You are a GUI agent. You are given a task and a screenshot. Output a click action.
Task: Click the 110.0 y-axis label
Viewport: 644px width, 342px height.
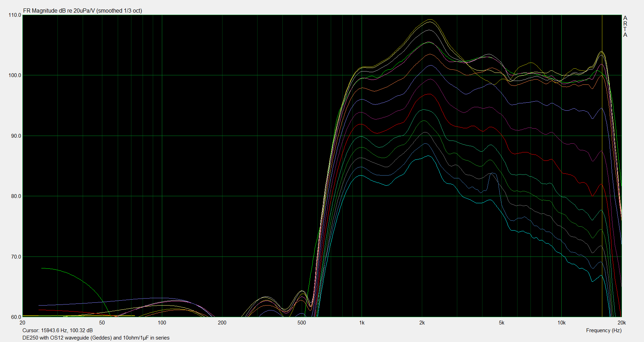coord(15,15)
